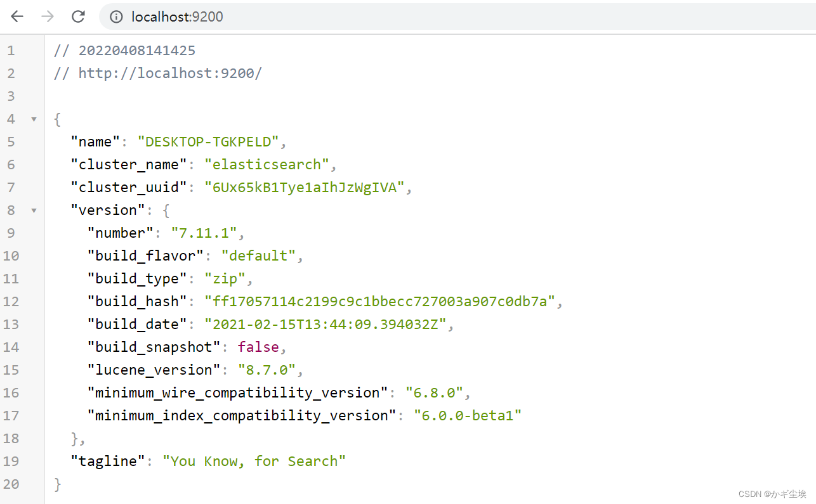Click the http://localhost:9200/ comment URL

point(169,74)
